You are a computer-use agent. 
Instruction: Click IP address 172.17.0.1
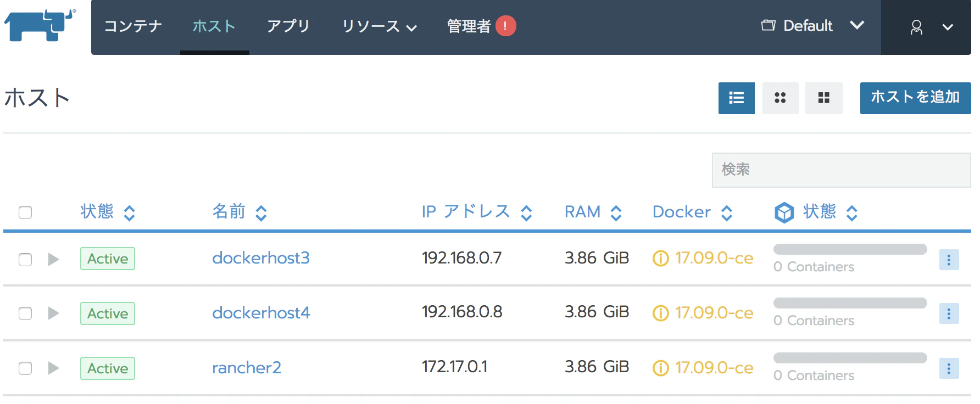point(454,367)
